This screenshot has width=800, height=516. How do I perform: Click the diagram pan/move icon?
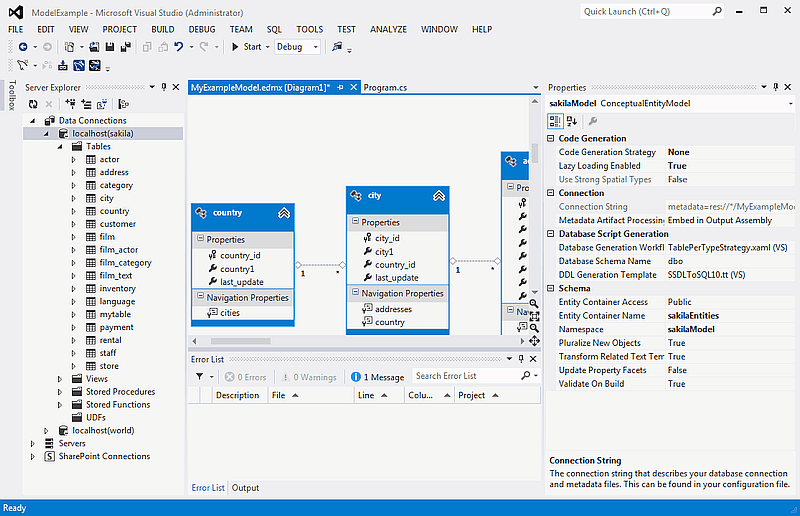click(534, 340)
